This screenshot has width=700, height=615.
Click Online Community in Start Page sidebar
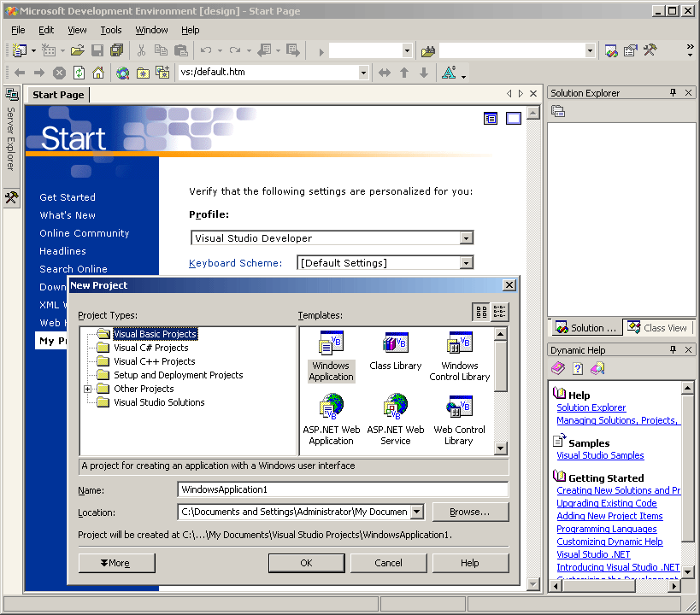point(85,233)
